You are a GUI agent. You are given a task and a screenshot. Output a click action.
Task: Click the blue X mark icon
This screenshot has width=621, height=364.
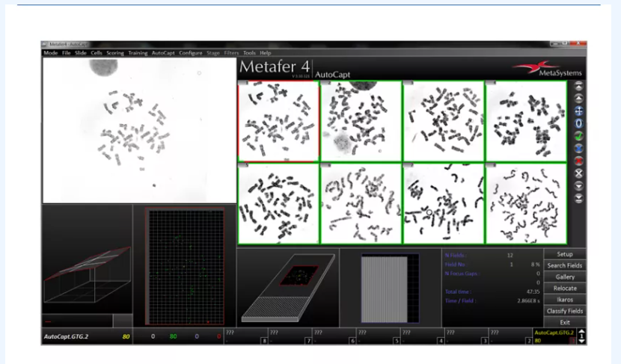(x=578, y=149)
